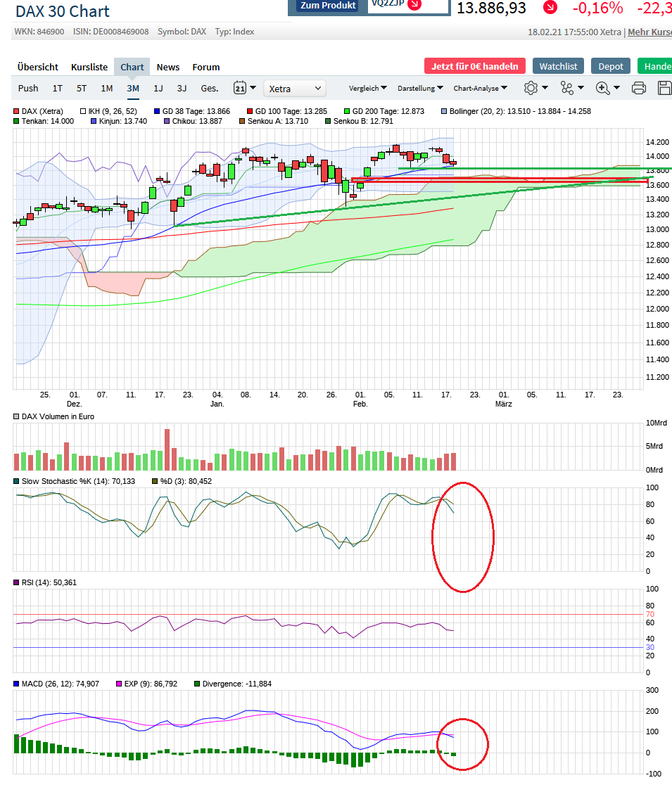Click red arrow icon next to VQ2ZJP
Screen dimensions: 672x792
tap(414, 4)
